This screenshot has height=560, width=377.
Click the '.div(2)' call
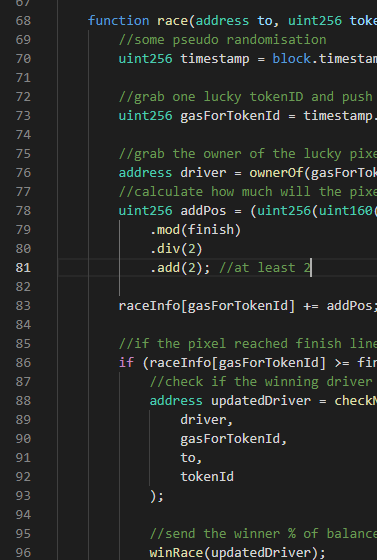[176, 249]
